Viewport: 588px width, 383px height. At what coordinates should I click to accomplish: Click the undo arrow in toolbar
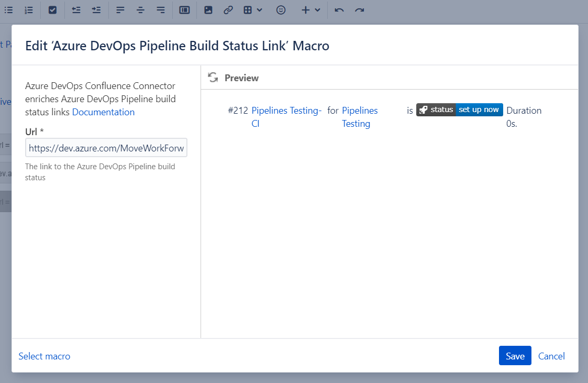(339, 10)
